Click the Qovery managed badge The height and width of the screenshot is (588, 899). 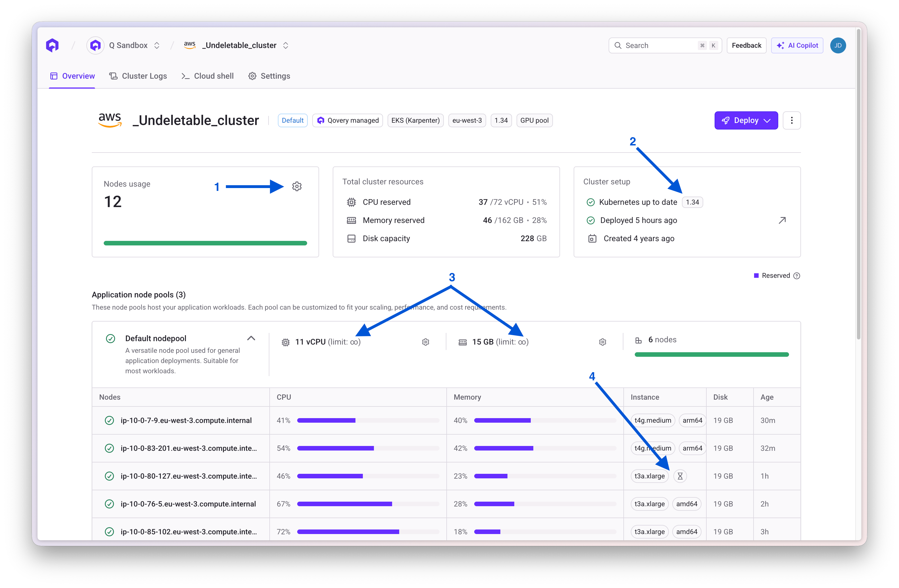pos(347,120)
